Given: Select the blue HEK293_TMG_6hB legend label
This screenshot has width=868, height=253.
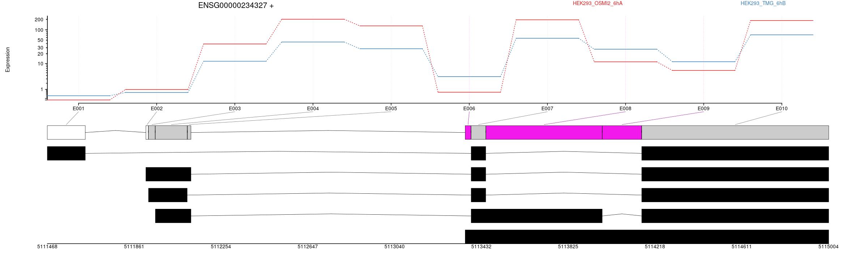Looking at the screenshot, I should click(763, 3).
